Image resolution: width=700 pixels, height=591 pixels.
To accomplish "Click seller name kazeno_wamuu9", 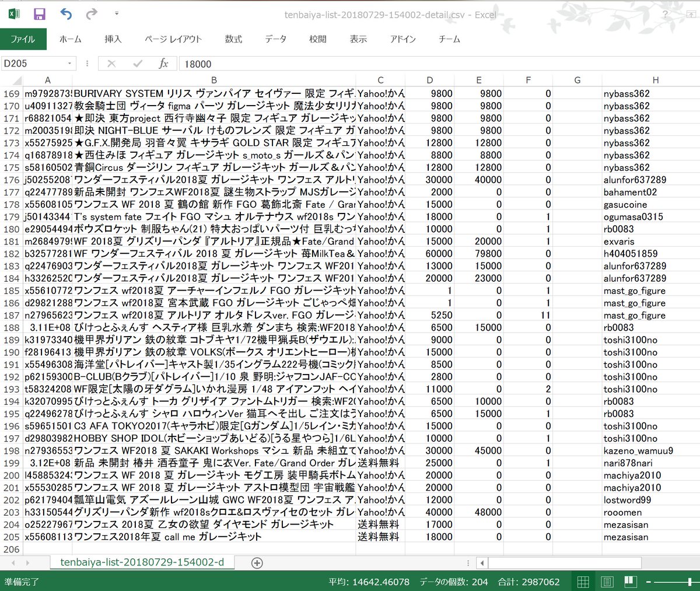I will [638, 450].
